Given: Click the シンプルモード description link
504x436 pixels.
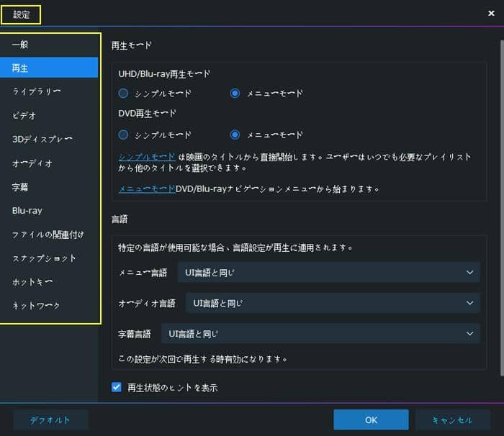Looking at the screenshot, I should (147, 157).
